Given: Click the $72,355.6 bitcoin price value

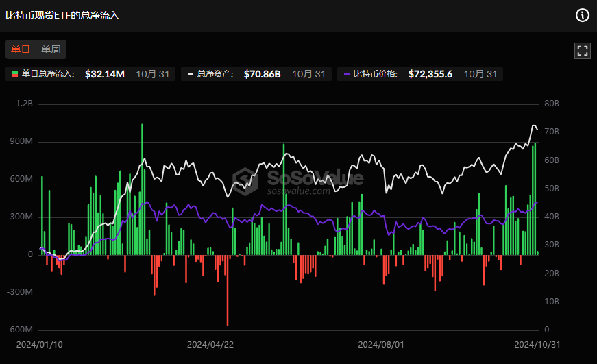Looking at the screenshot, I should pyautogui.click(x=430, y=74).
